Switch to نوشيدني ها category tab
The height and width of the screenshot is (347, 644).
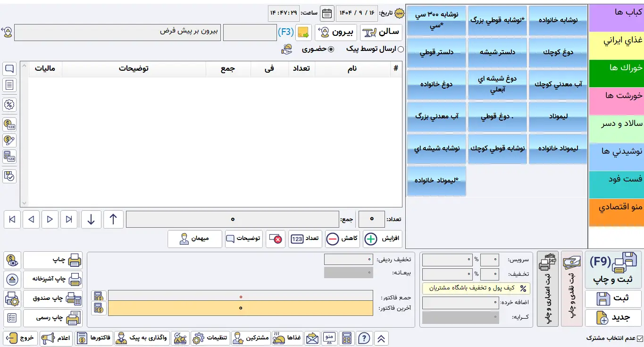pyautogui.click(x=616, y=152)
